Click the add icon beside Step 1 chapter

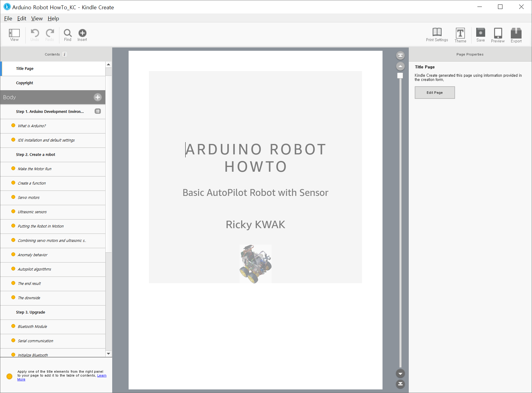pos(98,111)
